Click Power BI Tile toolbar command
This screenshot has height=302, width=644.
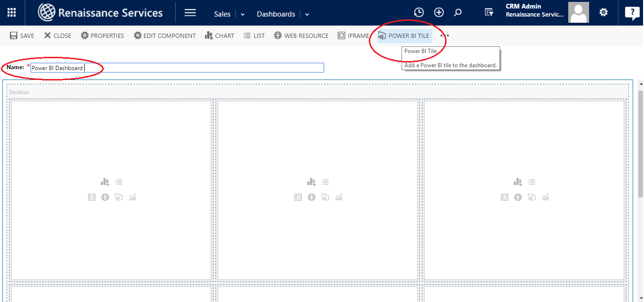click(404, 36)
